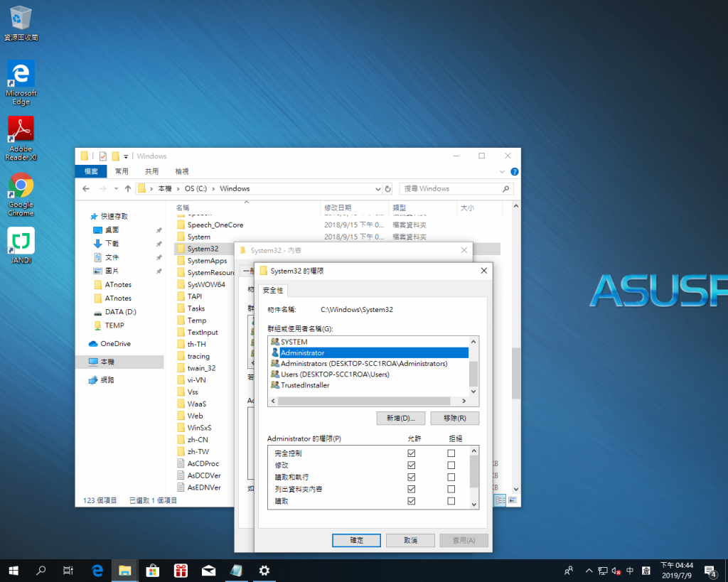Click Properties icon in quick access toolbar
728x582 pixels.
[x=102, y=156]
